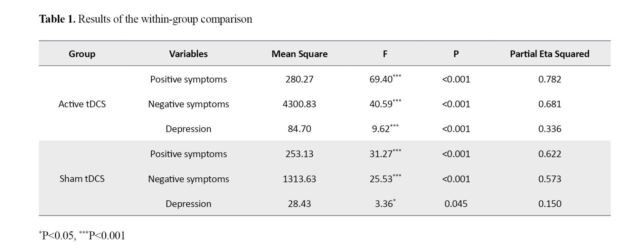Click the Partial Eta Squared header

tap(549, 54)
